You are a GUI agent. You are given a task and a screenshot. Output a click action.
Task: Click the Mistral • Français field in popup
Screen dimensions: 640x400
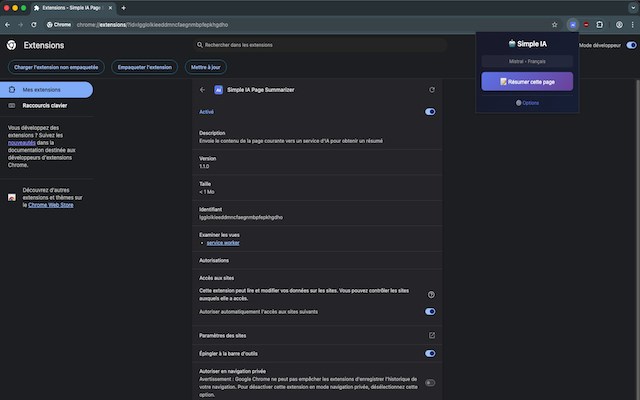coord(527,61)
